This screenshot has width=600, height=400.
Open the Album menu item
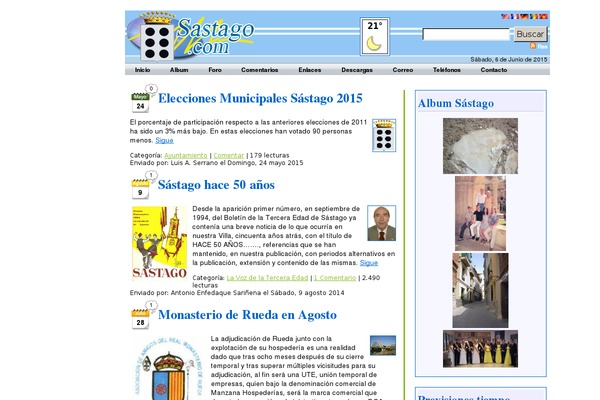coord(179,70)
